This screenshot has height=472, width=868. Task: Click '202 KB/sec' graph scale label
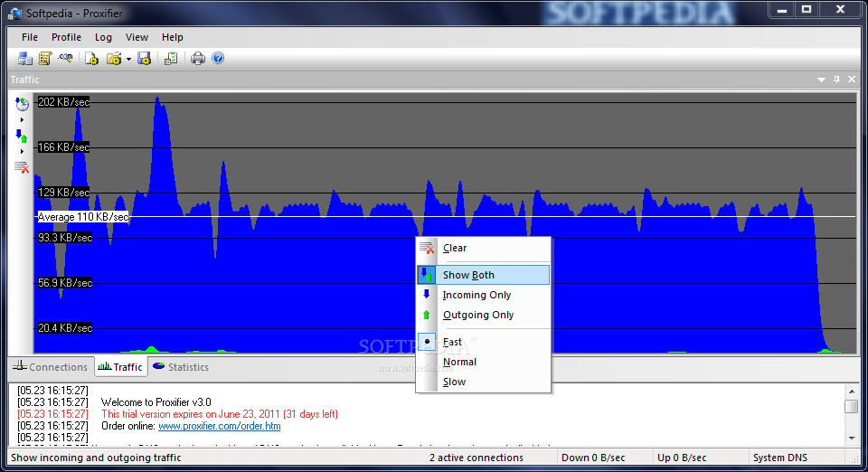pos(63,102)
